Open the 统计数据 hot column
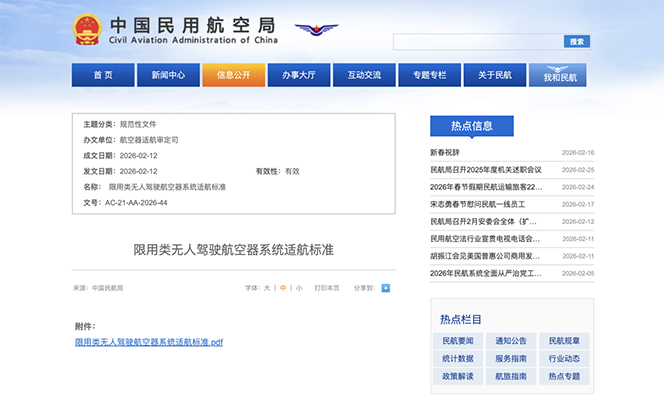The height and width of the screenshot is (411, 664). pyautogui.click(x=458, y=359)
